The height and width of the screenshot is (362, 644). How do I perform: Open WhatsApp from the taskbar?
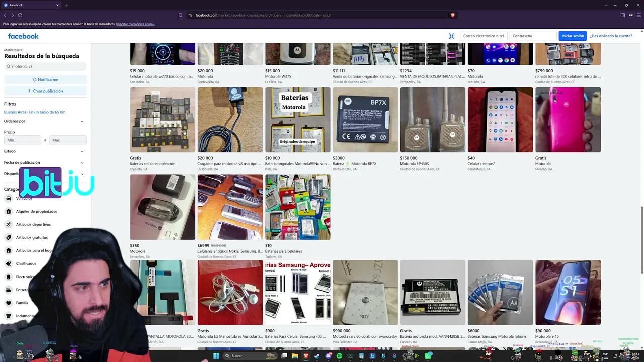point(428,356)
